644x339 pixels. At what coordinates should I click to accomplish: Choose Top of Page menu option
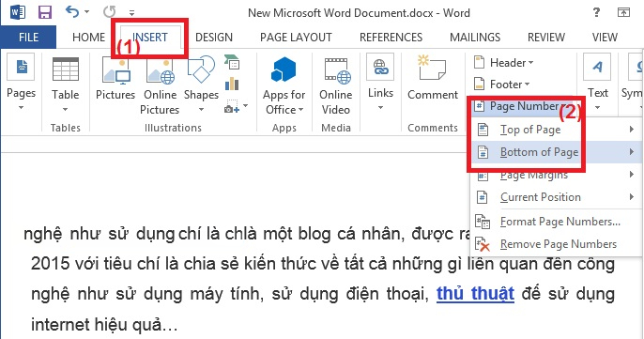click(557, 130)
